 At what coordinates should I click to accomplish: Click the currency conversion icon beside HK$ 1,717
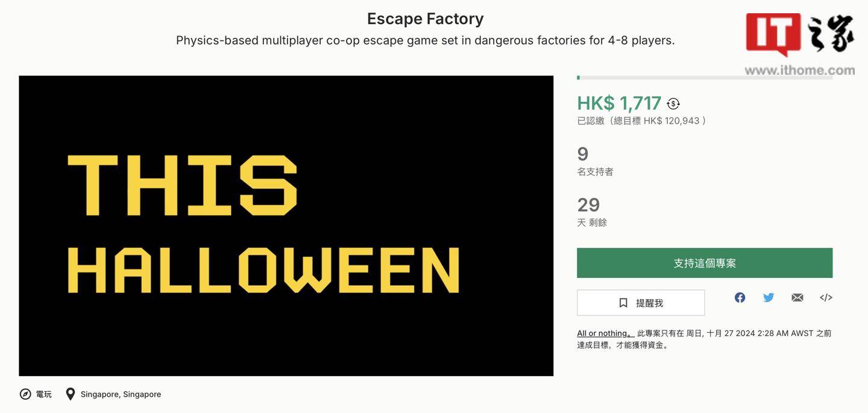tap(673, 104)
